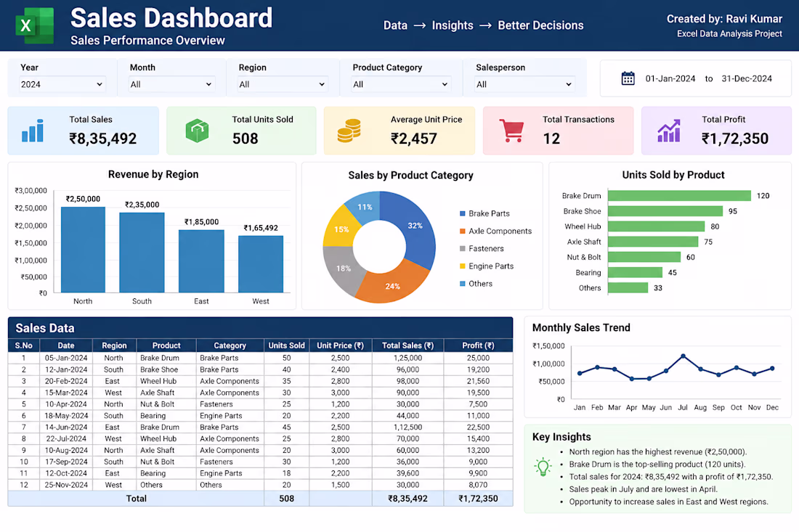The height and width of the screenshot is (532, 799).
Task: Click the calendar icon beside date range
Action: (628, 78)
